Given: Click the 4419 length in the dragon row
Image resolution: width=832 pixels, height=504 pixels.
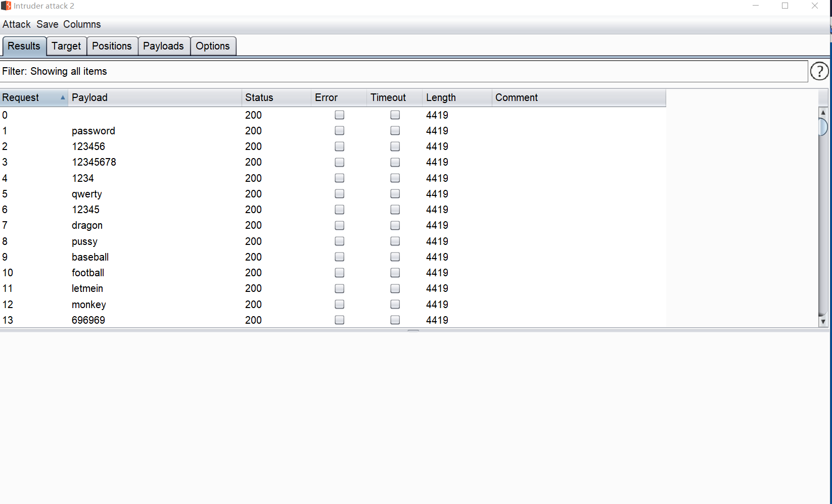Looking at the screenshot, I should [437, 225].
